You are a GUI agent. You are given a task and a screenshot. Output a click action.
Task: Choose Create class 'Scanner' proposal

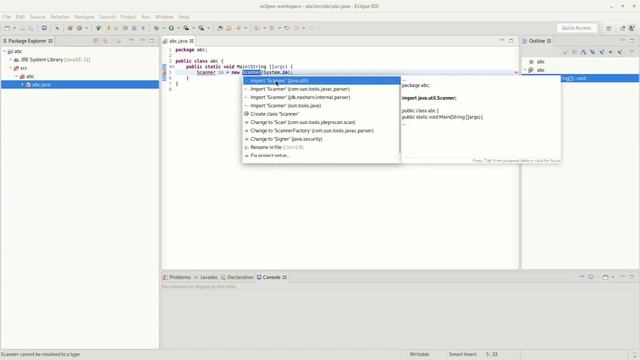(321, 114)
